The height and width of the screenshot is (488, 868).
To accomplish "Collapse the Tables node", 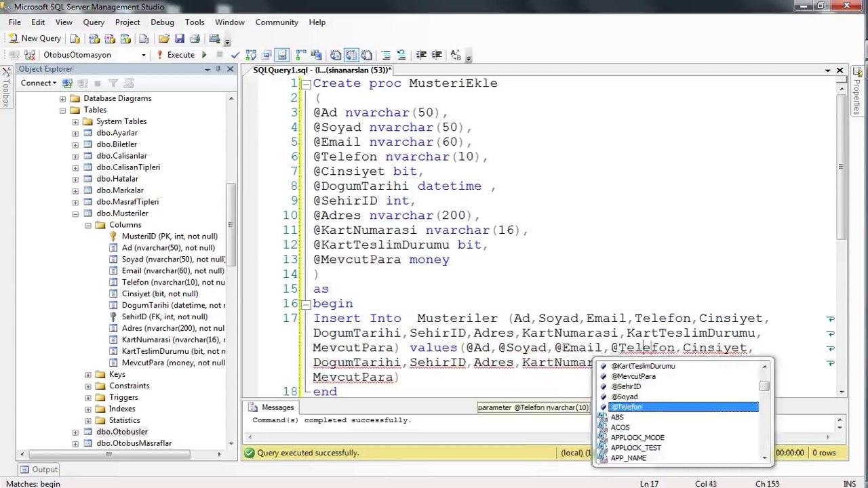I will (62, 110).
